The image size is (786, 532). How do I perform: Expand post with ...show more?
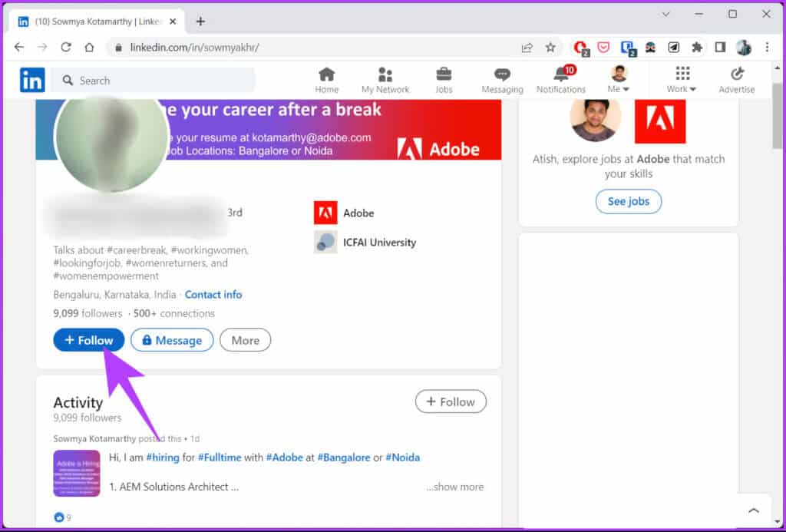454,487
